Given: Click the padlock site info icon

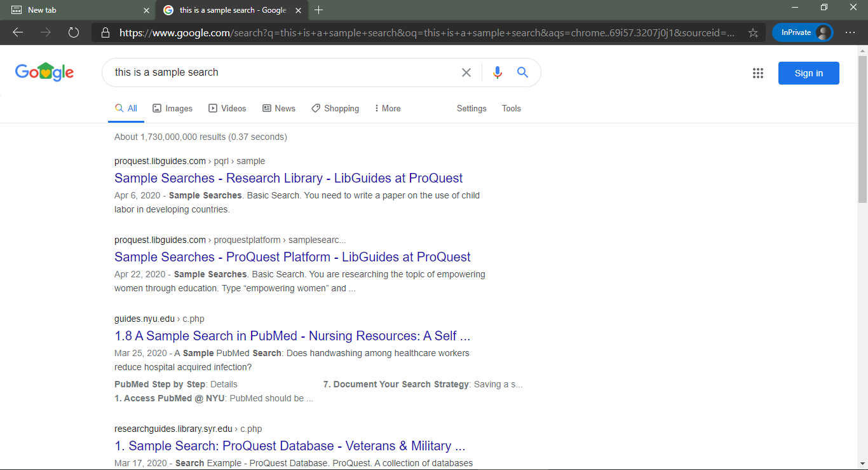Looking at the screenshot, I should [105, 32].
